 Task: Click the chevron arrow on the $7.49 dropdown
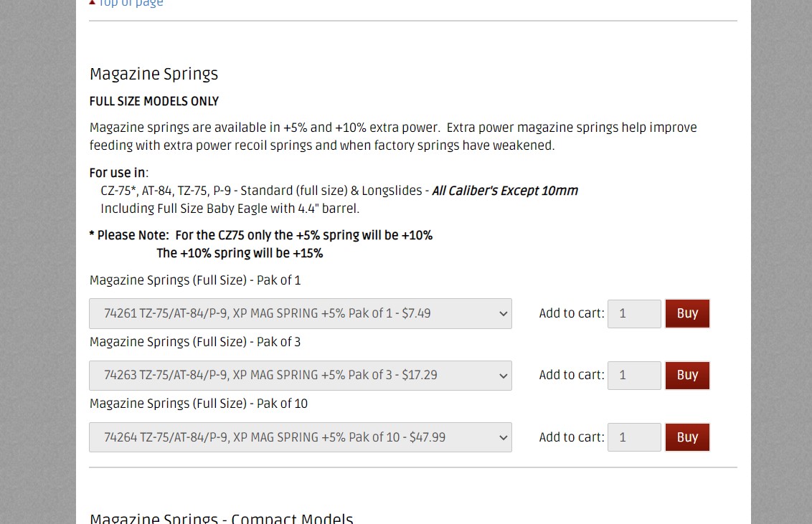click(x=503, y=313)
